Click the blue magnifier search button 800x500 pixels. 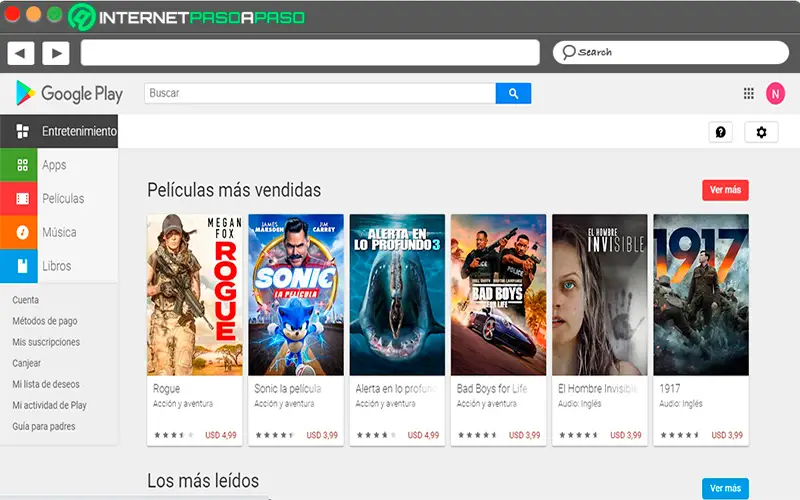coord(513,93)
